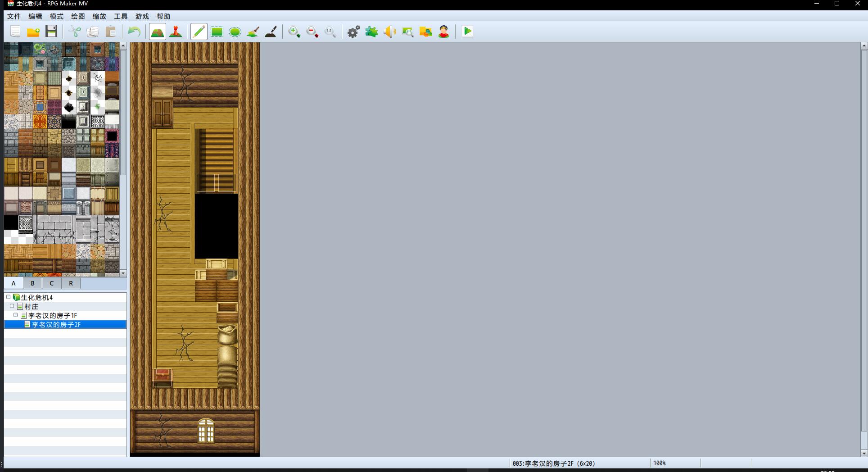Screen dimensions: 868x472
Task: Save project with the floppy disk icon
Action: (51, 32)
